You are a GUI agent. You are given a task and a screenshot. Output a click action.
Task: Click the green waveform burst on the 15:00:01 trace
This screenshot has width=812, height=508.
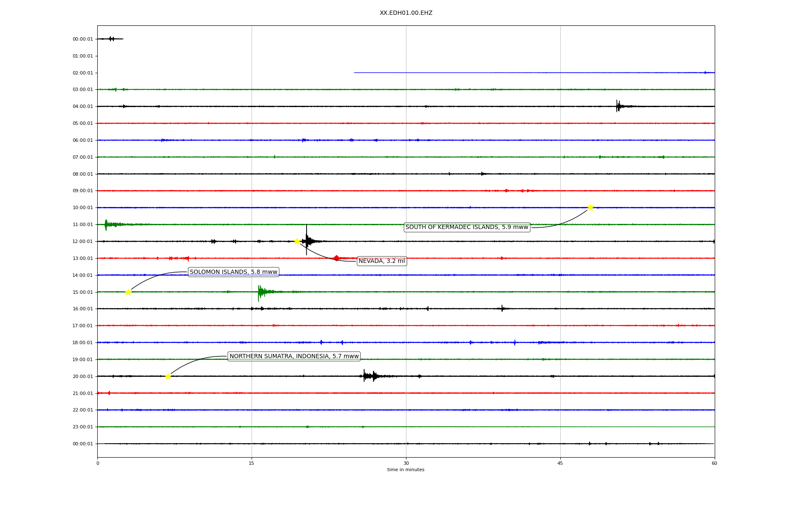pyautogui.click(x=260, y=292)
